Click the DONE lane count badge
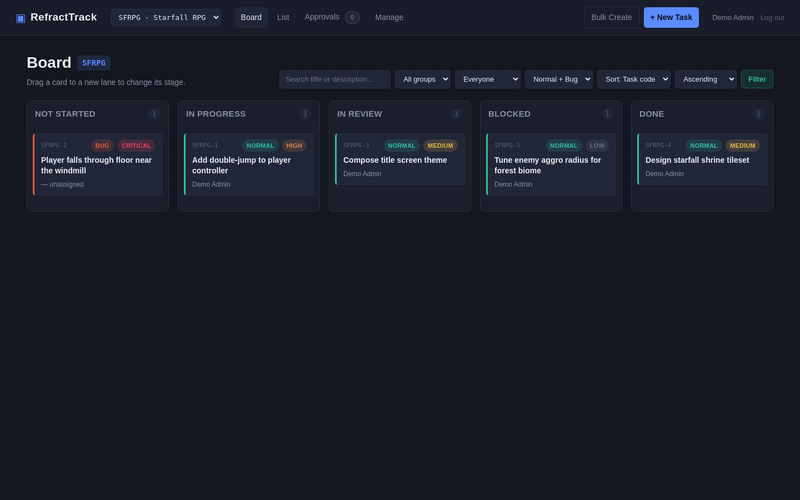 coord(758,114)
